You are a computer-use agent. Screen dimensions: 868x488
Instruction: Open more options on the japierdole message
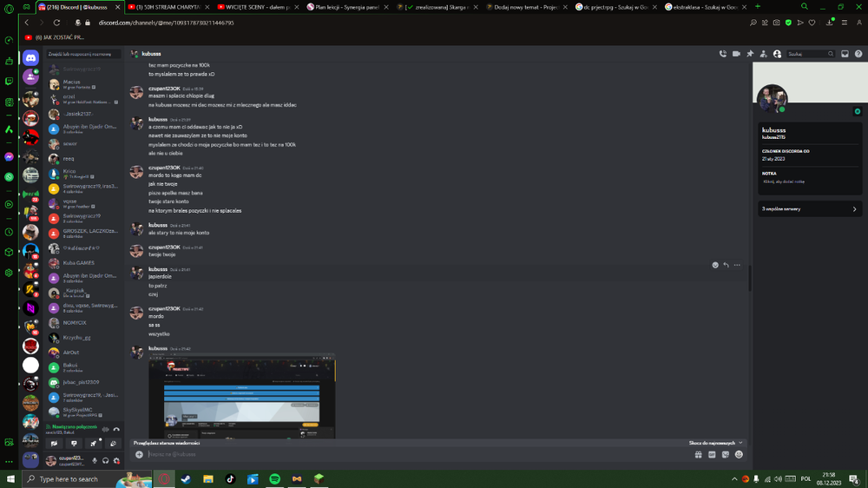(x=737, y=266)
